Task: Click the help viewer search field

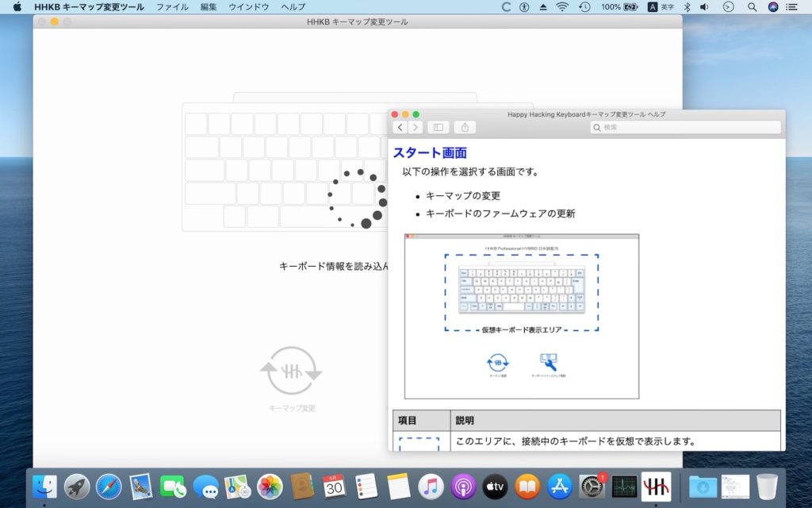Action: coord(685,127)
